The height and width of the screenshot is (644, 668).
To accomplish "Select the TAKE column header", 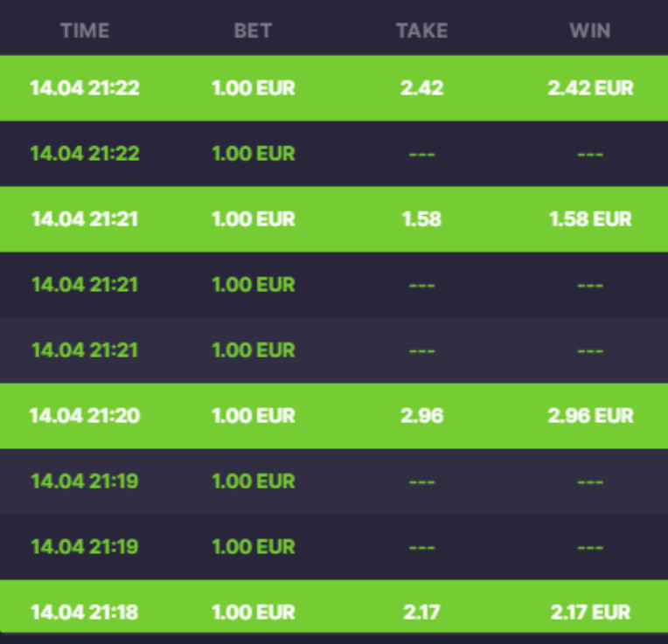I will [421, 31].
